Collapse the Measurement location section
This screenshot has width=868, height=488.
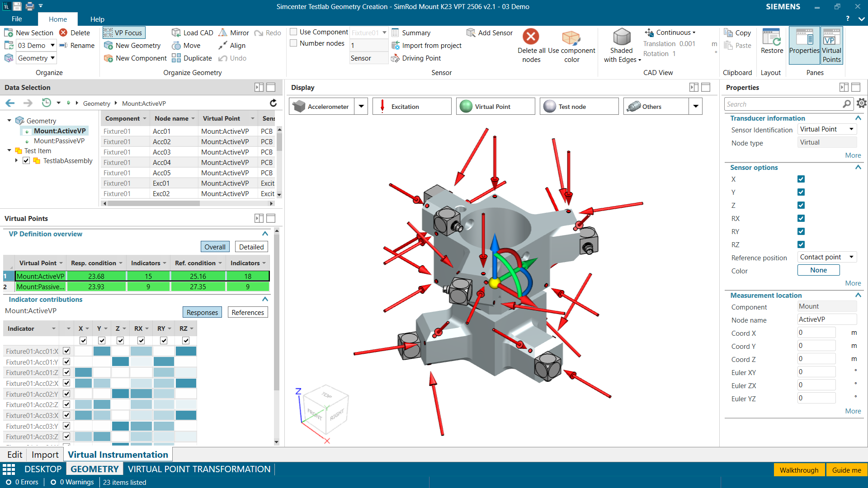click(x=858, y=295)
